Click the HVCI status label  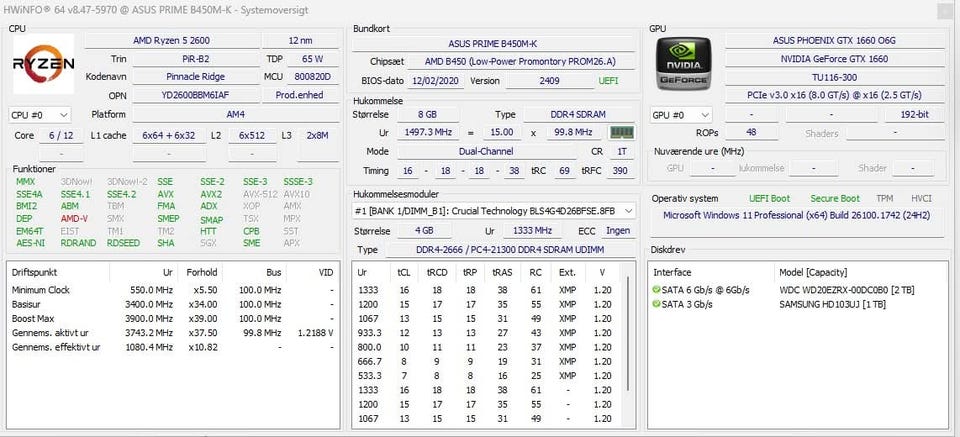921,198
